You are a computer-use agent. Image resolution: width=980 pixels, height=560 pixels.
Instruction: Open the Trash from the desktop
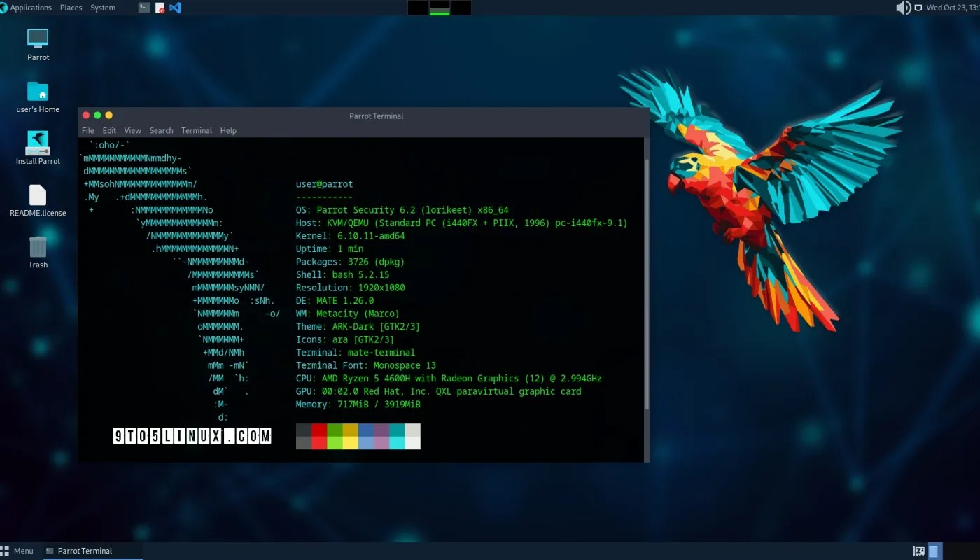click(37, 246)
